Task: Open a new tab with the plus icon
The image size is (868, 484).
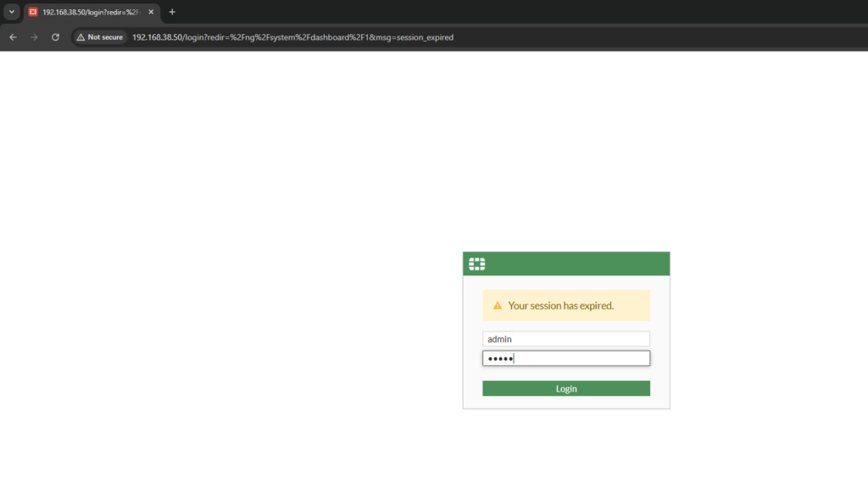Action: tap(172, 12)
